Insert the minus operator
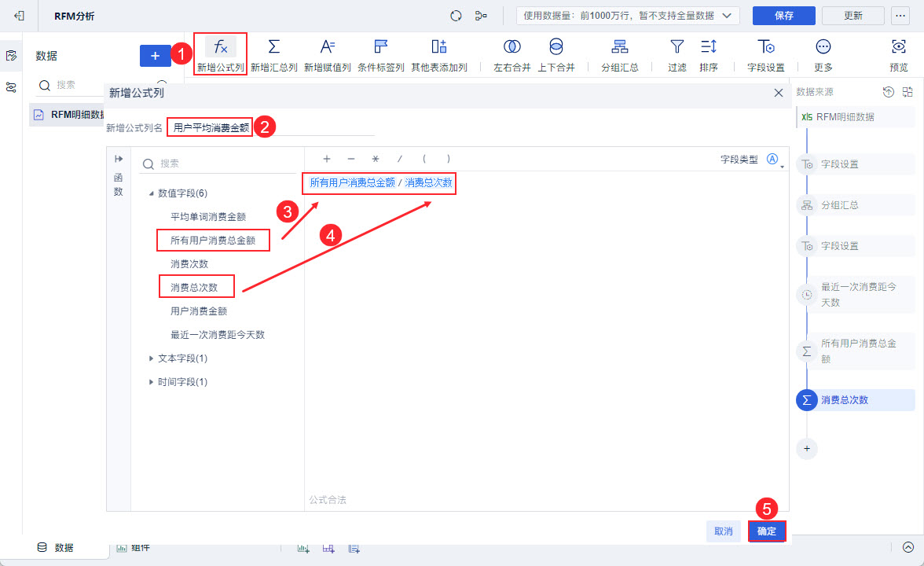The image size is (924, 566). click(351, 159)
